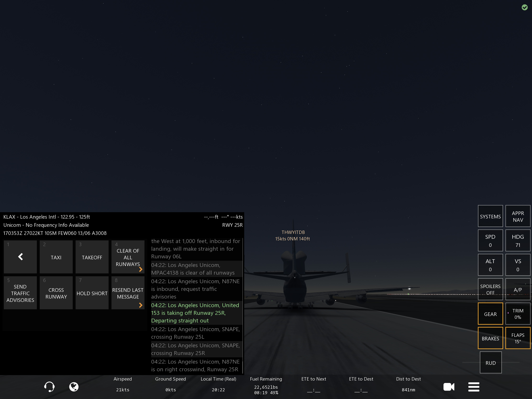Open the APPR NAV panel

pos(518,216)
